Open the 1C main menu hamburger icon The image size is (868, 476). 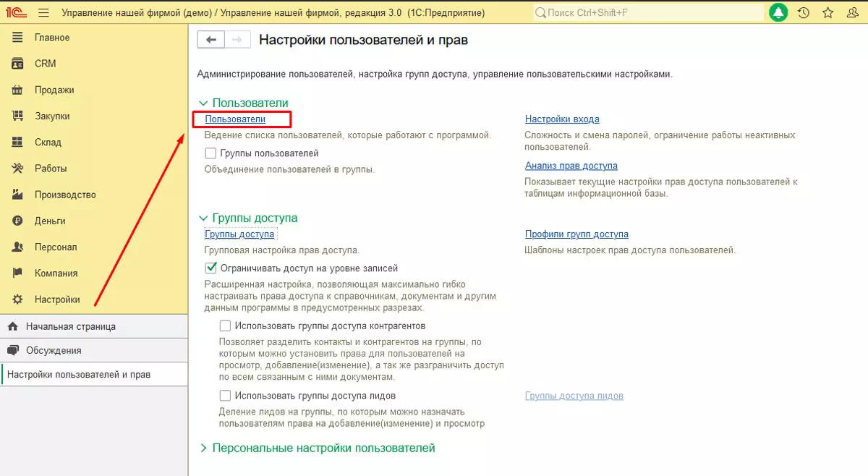(43, 13)
